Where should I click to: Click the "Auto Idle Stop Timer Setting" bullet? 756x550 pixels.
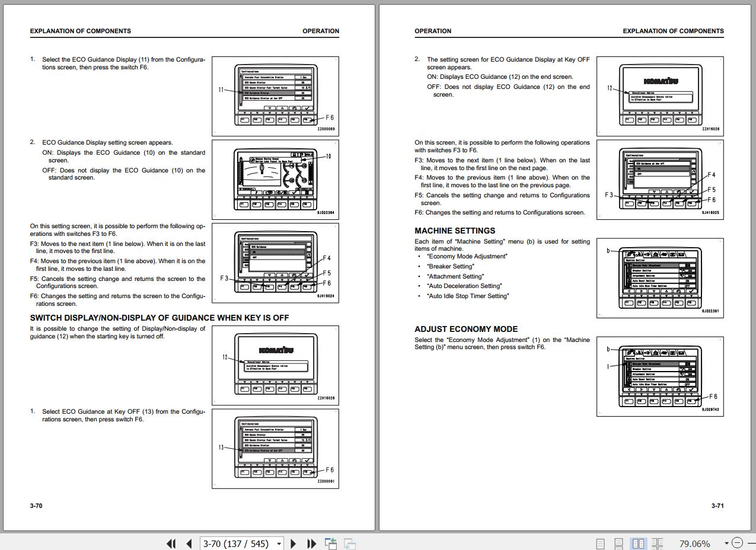(x=468, y=296)
